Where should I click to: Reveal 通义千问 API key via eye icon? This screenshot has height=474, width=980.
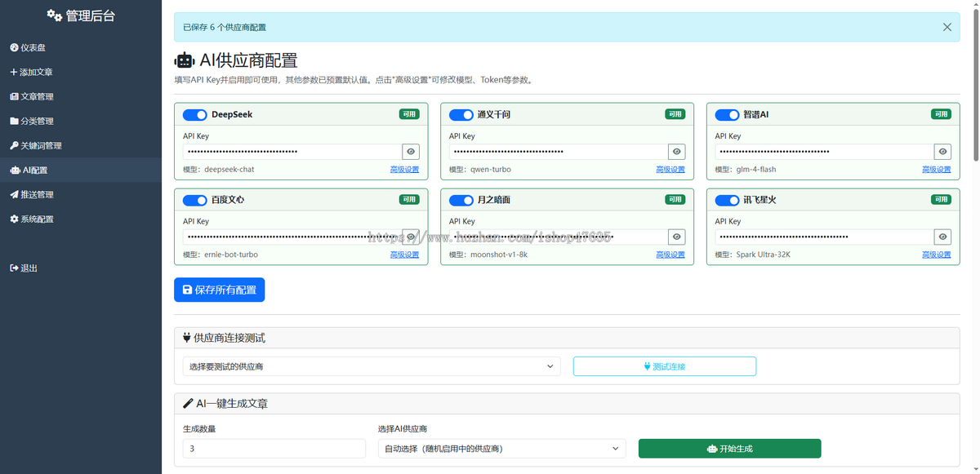pyautogui.click(x=677, y=152)
